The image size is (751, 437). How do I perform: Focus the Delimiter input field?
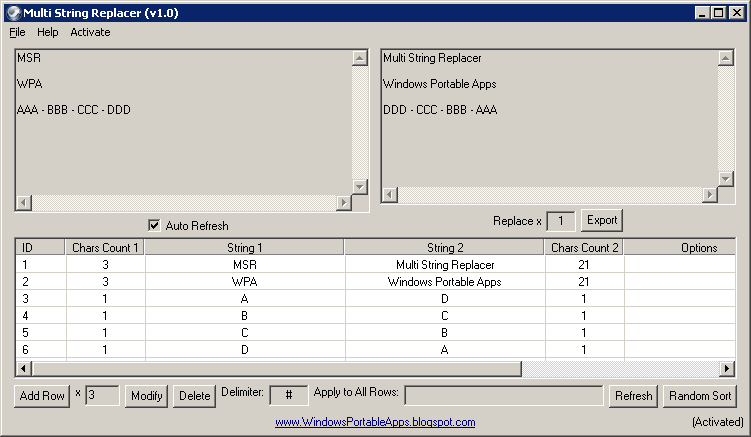pyautogui.click(x=289, y=395)
